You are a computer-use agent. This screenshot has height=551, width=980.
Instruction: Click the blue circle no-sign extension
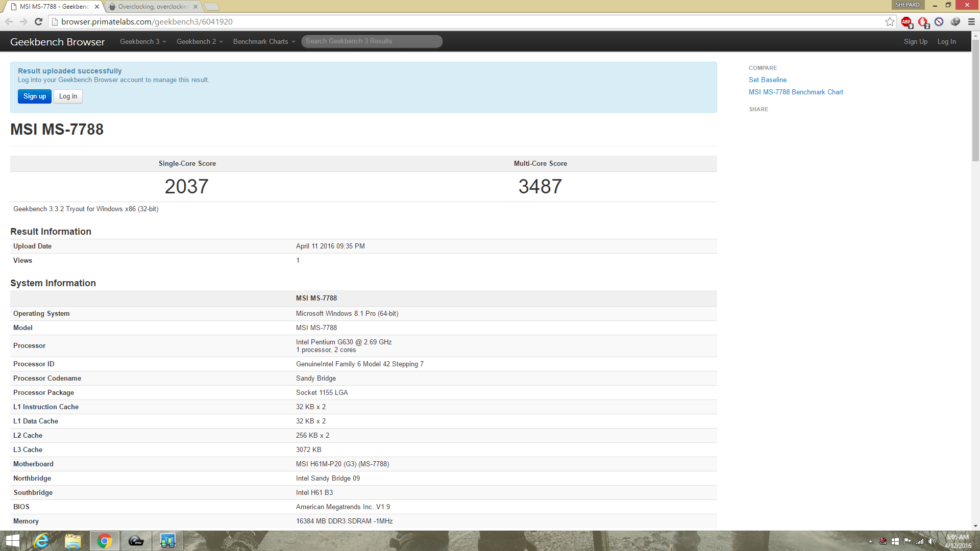[x=939, y=21]
